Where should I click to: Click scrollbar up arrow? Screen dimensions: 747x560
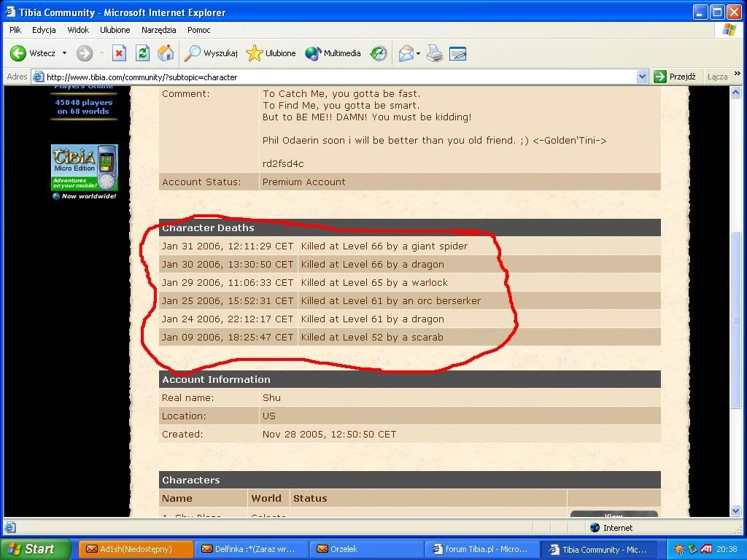(735, 93)
